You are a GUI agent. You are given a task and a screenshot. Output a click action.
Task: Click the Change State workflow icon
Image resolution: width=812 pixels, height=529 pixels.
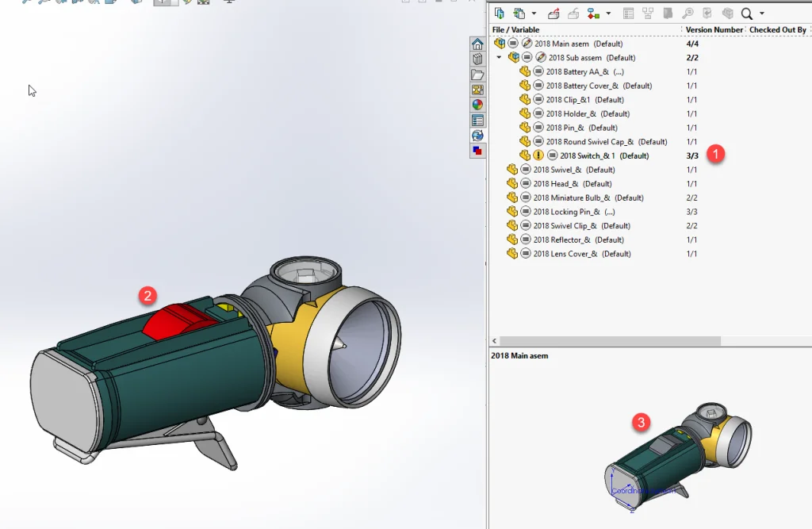[x=593, y=13]
